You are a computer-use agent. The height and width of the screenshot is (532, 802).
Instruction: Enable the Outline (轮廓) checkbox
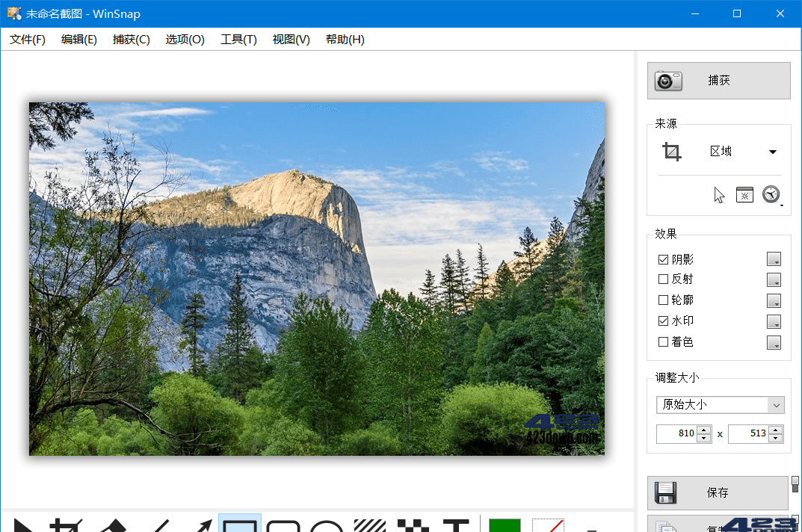click(x=664, y=300)
